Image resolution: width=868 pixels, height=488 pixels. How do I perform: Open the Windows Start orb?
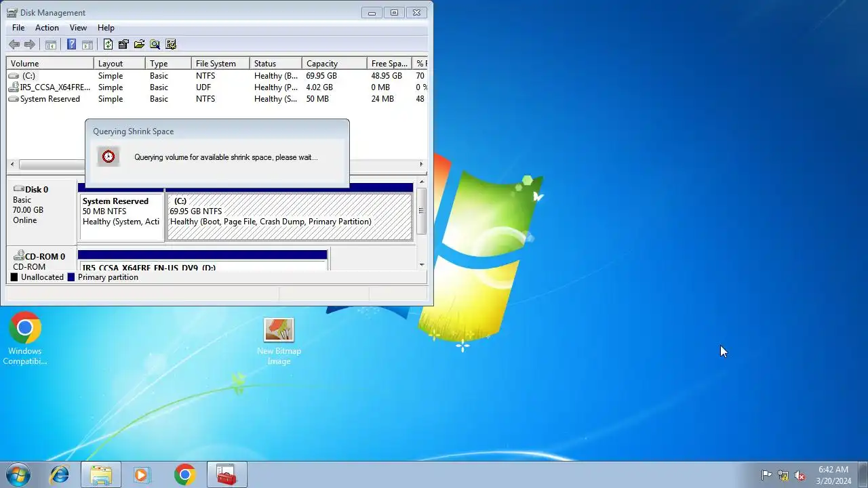pyautogui.click(x=18, y=474)
